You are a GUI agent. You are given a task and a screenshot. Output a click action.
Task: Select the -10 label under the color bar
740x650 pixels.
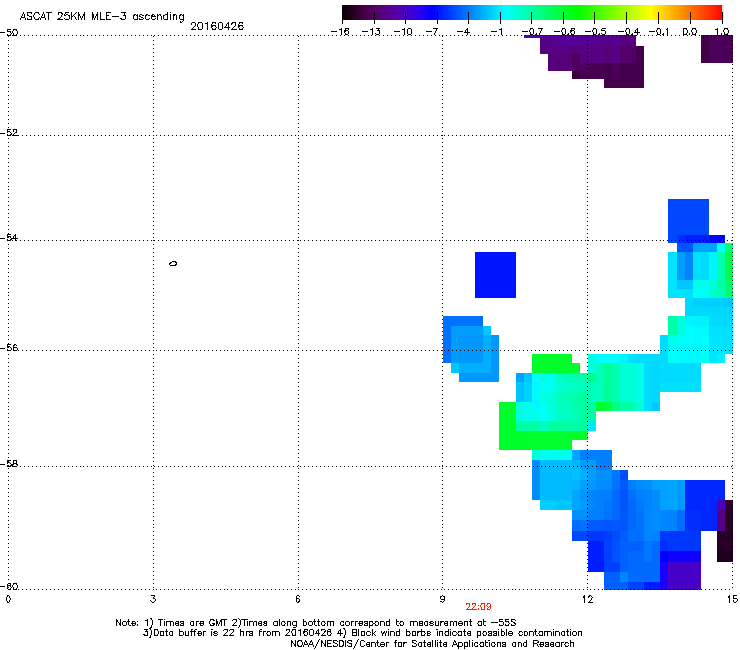coord(404,32)
